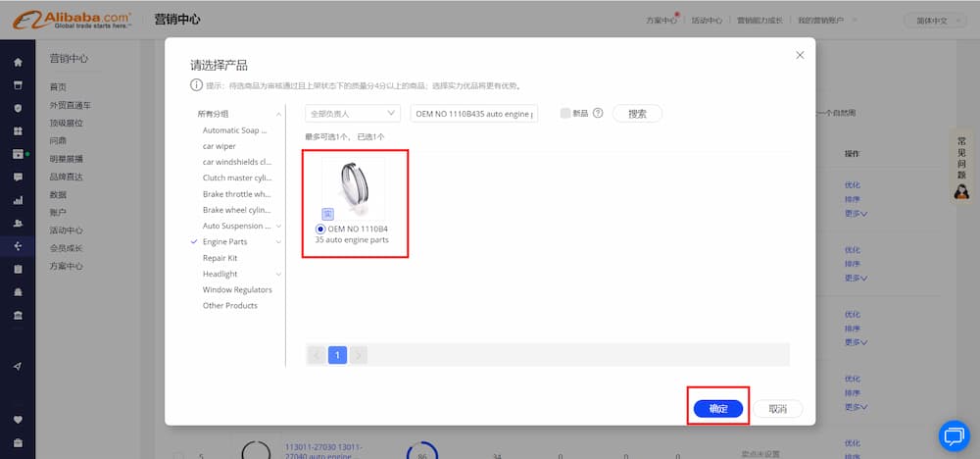Open 品牌直达 in the left menu

[x=66, y=177]
